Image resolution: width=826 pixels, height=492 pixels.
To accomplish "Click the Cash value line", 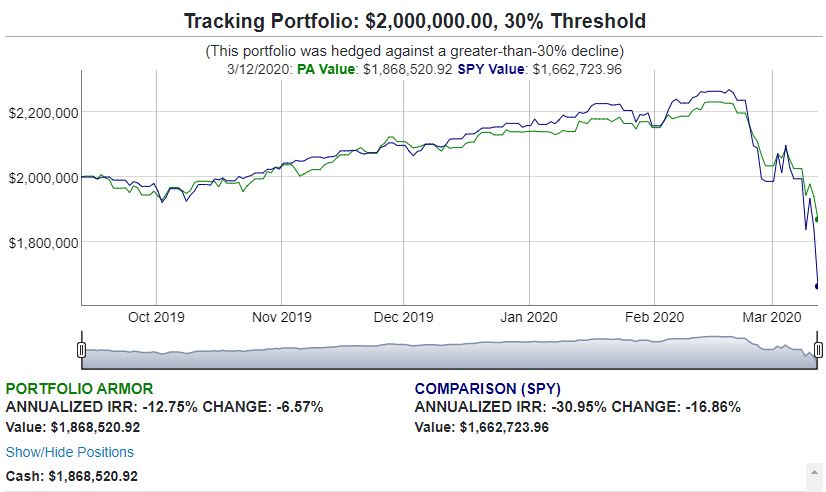I will pos(72,476).
